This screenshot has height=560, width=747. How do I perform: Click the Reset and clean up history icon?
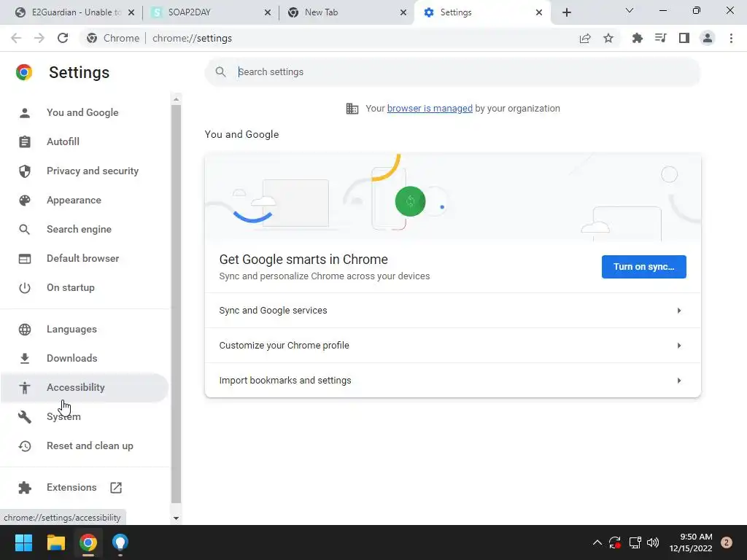click(x=25, y=446)
